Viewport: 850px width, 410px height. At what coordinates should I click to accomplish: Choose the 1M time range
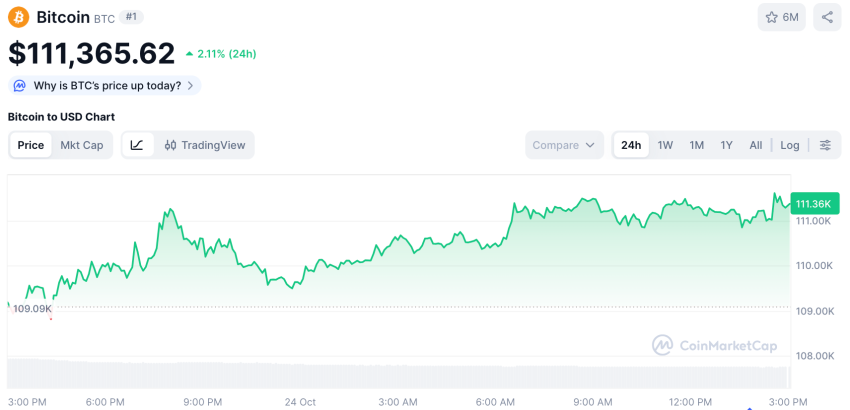tap(697, 145)
